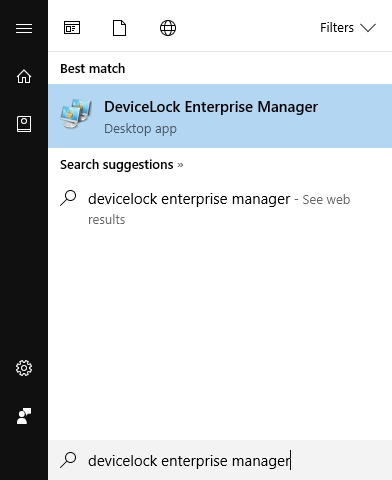Viewport: 392px width, 480px height.
Task: Click the See web results text
Action: pos(219,209)
